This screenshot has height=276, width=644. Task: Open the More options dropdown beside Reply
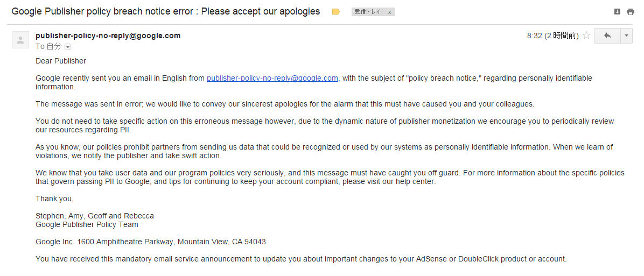627,36
